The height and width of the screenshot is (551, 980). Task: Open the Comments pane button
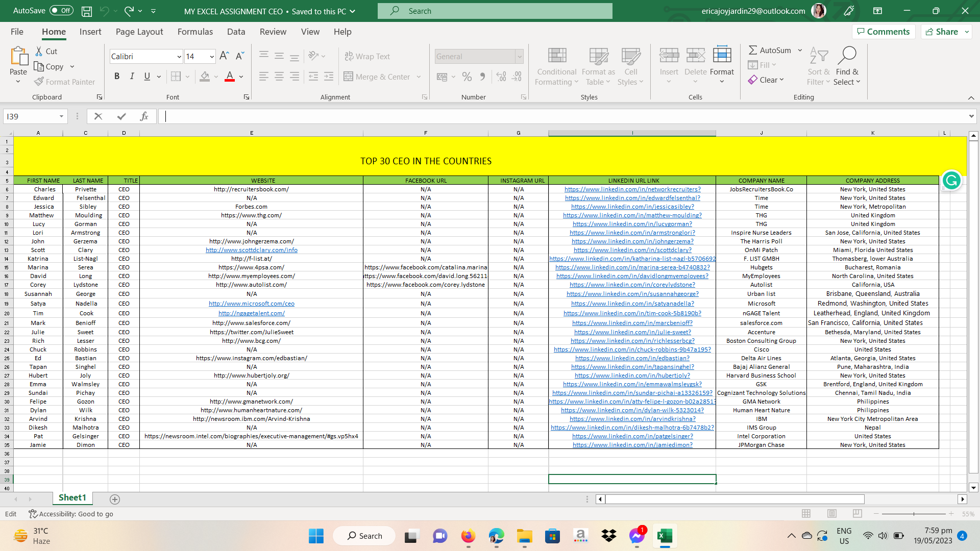click(x=884, y=32)
